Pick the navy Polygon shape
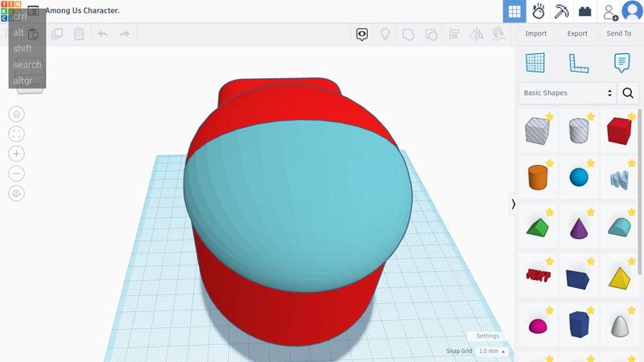644x362 pixels. (x=579, y=325)
